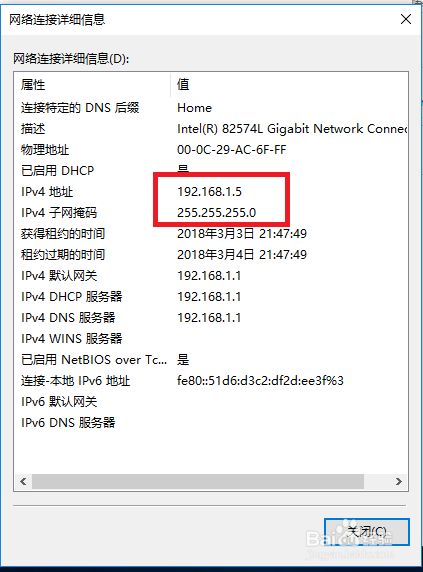Select the IPv4 地址 row

[211, 192]
